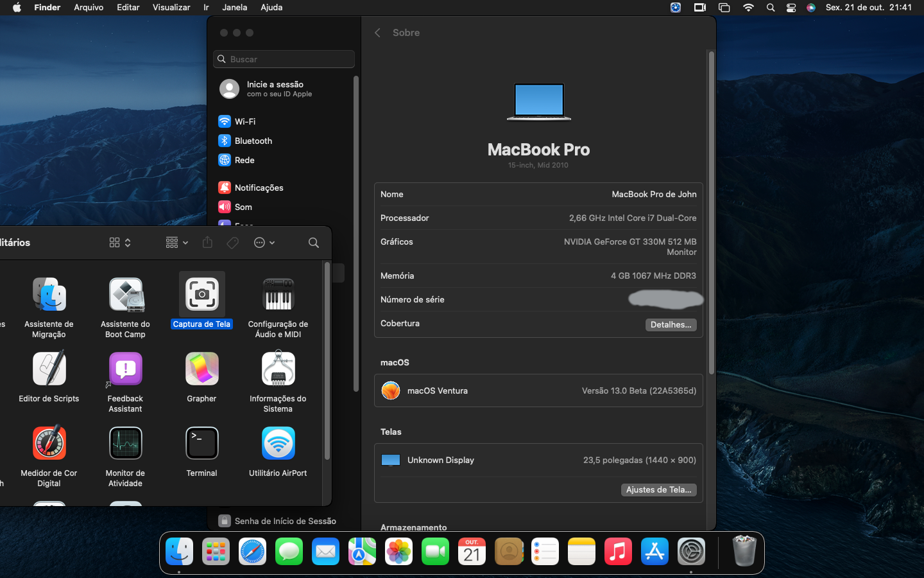924x578 pixels.
Task: Click the Finder window search icon
Action: [x=314, y=243]
